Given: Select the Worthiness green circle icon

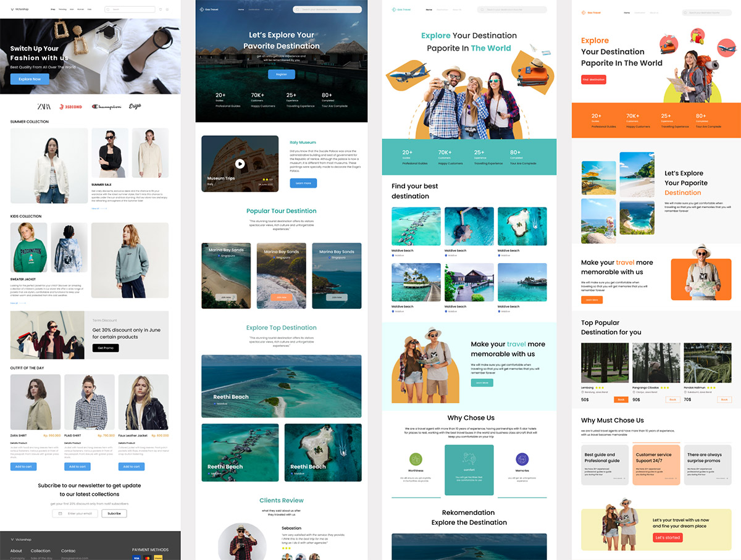Looking at the screenshot, I should pos(416,459).
